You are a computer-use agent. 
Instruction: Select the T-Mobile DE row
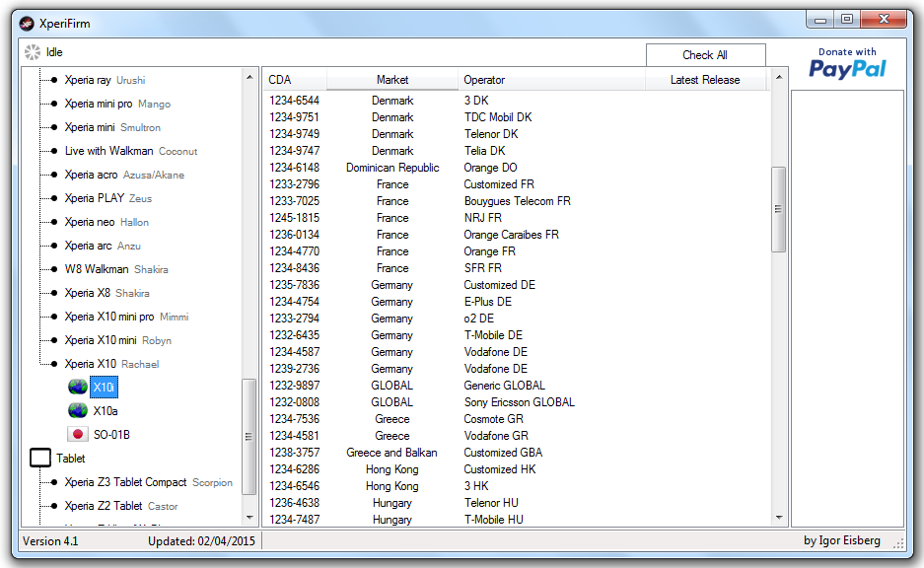(x=516, y=335)
